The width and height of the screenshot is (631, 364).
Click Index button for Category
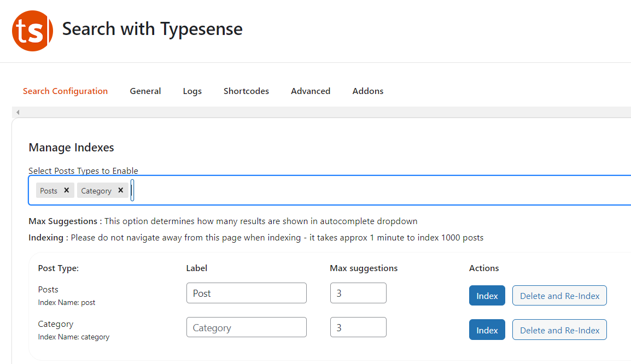point(487,330)
